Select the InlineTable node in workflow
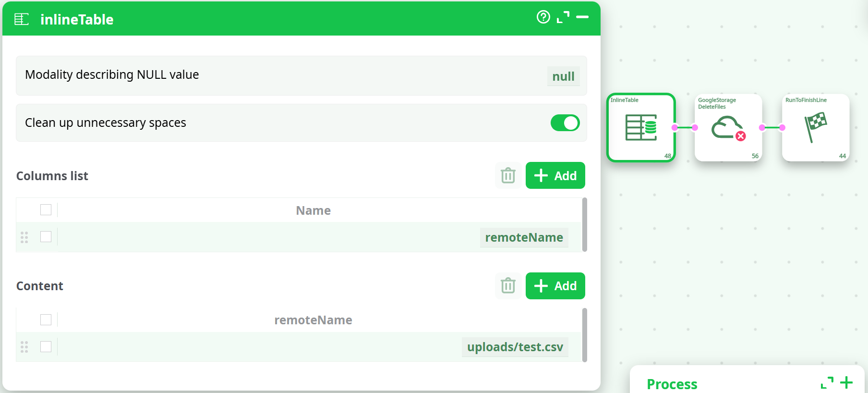868x393 pixels. coord(641,128)
